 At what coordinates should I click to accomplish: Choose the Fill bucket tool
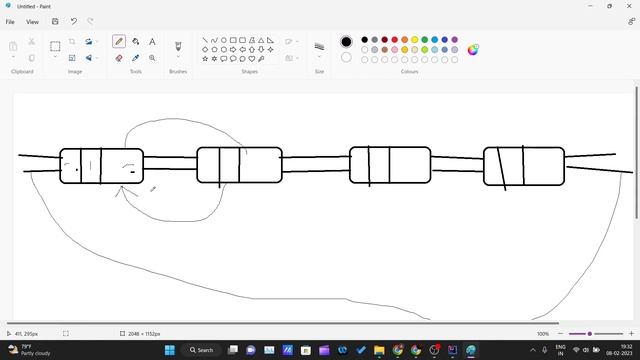[x=136, y=41]
